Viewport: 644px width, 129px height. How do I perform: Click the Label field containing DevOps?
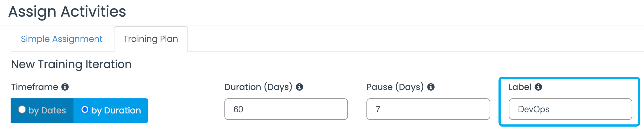click(570, 109)
